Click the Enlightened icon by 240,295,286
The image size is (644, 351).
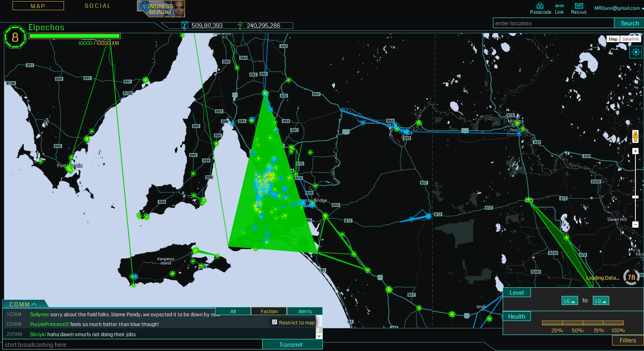pyautogui.click(x=240, y=25)
